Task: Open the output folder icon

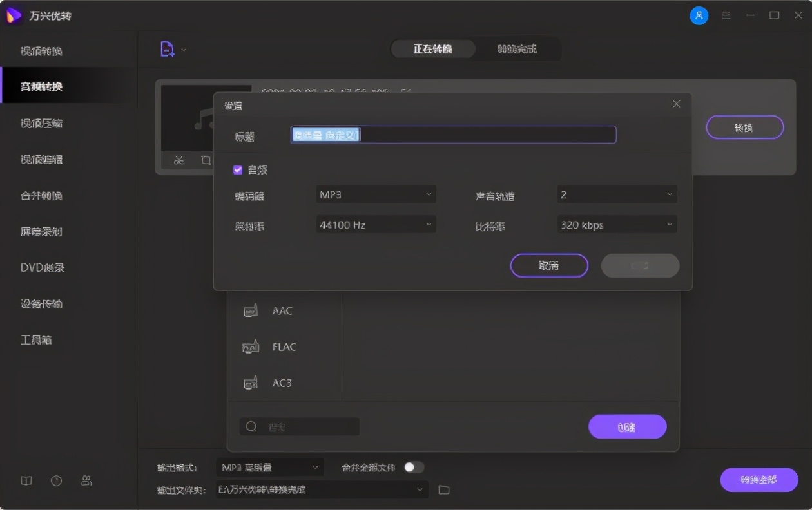Action: pyautogui.click(x=443, y=490)
